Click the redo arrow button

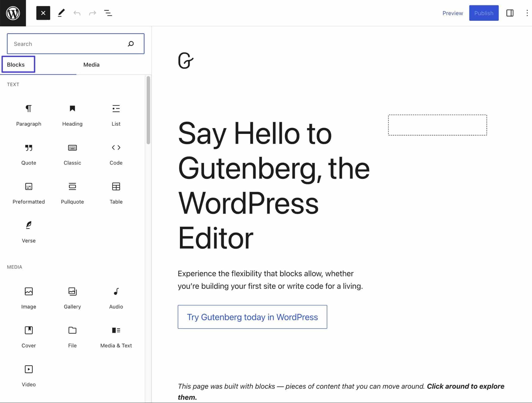[93, 13]
